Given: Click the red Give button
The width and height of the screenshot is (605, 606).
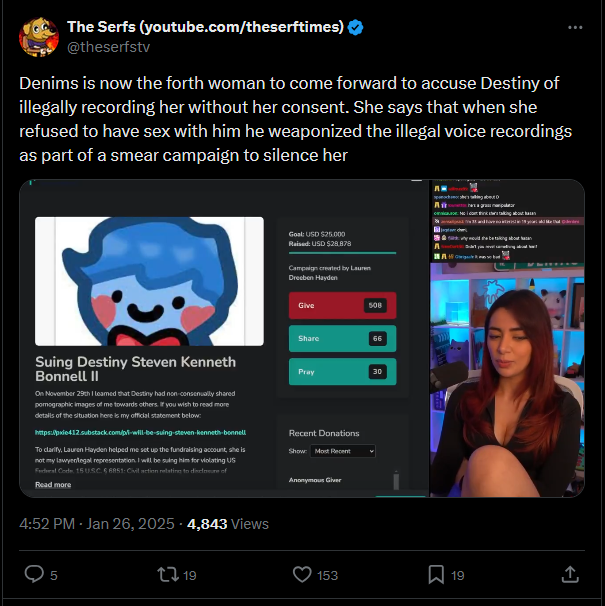Looking at the screenshot, I should [342, 305].
